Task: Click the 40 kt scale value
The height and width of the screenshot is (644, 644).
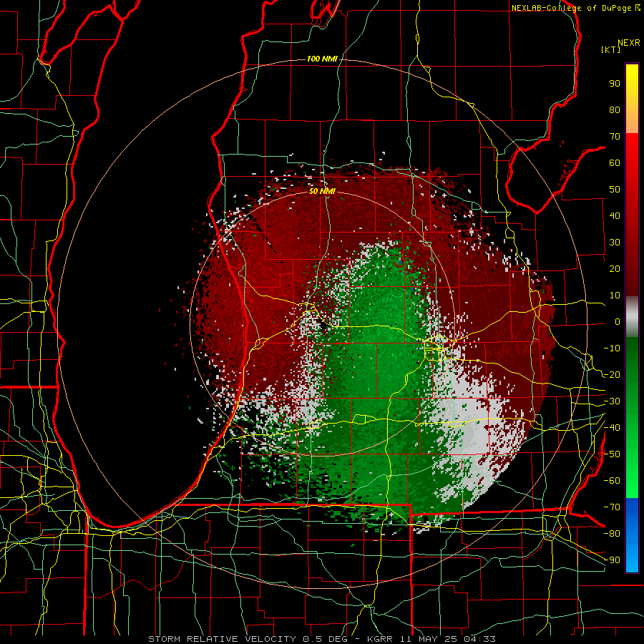Action: click(x=615, y=215)
